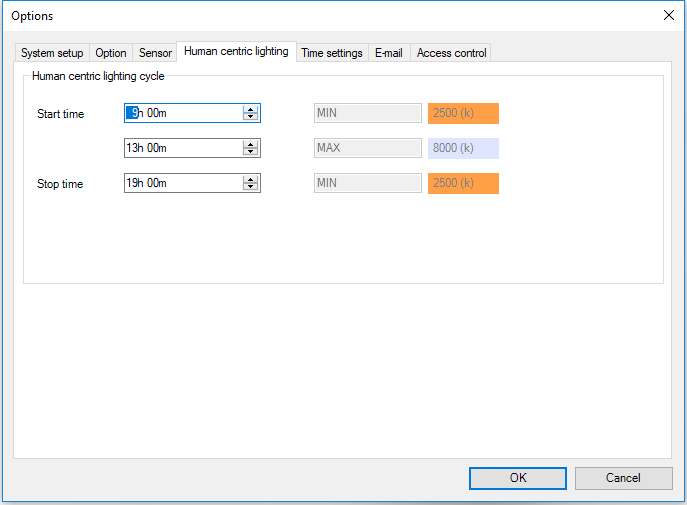
Task: Click the Start time 2500 (k) orange swatch
Action: click(463, 113)
